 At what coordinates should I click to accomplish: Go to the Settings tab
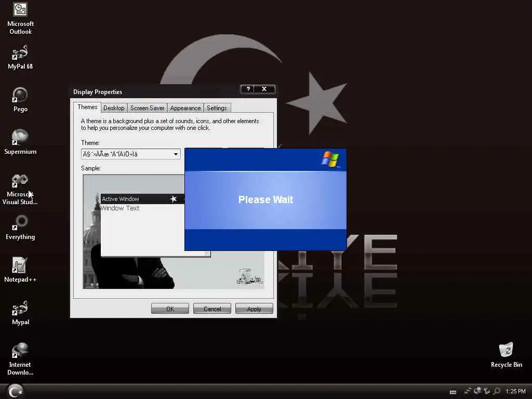click(x=217, y=108)
